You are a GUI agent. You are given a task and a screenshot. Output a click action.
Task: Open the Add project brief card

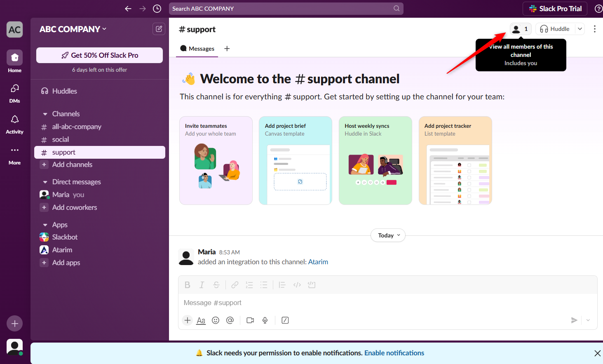click(x=295, y=160)
